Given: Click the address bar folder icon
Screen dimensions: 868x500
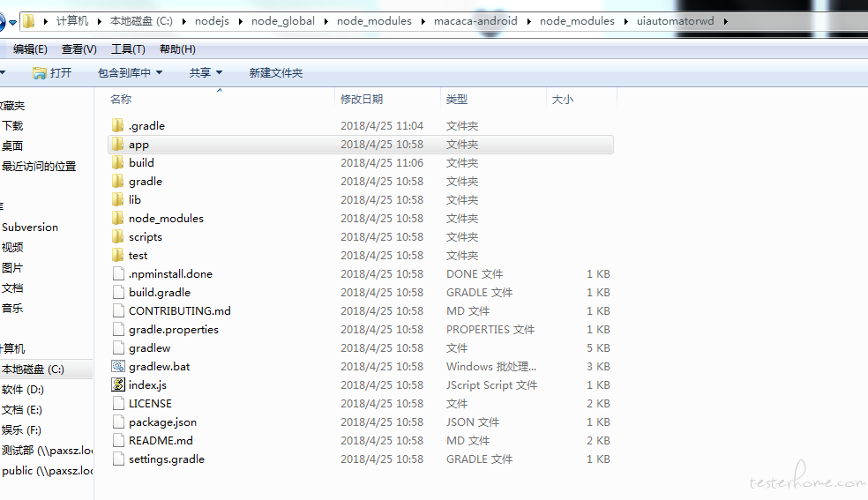Looking at the screenshot, I should (29, 21).
